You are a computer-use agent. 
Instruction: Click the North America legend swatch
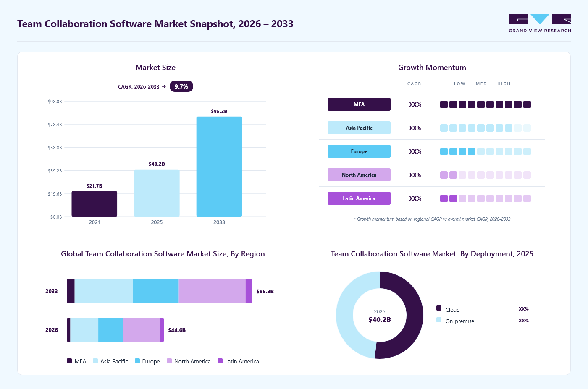(x=169, y=361)
